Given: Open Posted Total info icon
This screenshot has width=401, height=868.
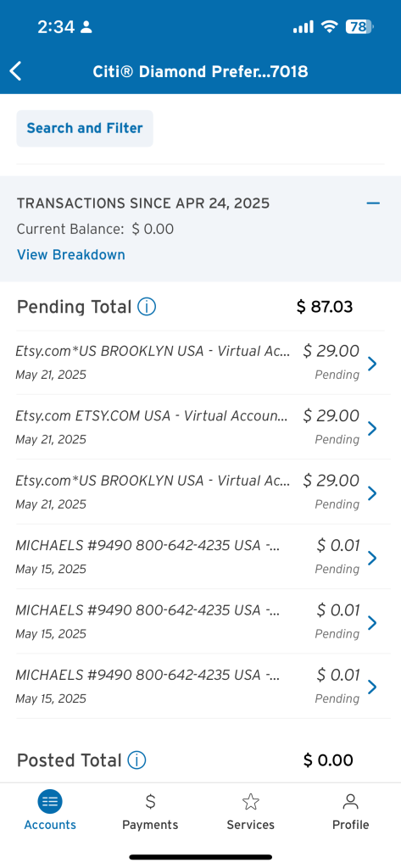Looking at the screenshot, I should point(136,760).
